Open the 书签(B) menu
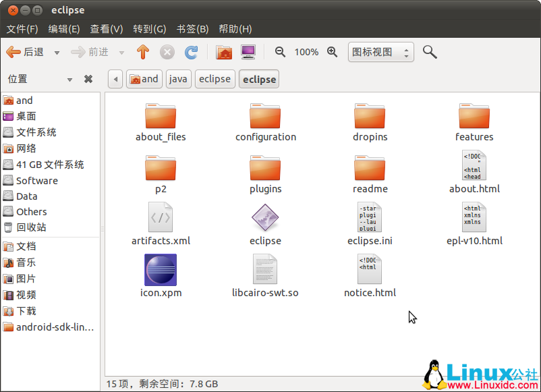The height and width of the screenshot is (392, 541). click(x=192, y=29)
